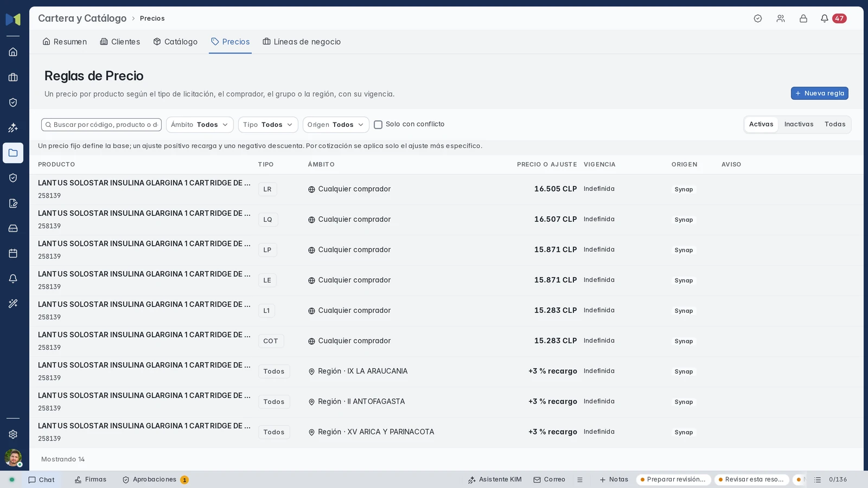This screenshot has height=488, width=868.
Task: Click the briefcase icon in left sidebar
Action: click(13, 78)
